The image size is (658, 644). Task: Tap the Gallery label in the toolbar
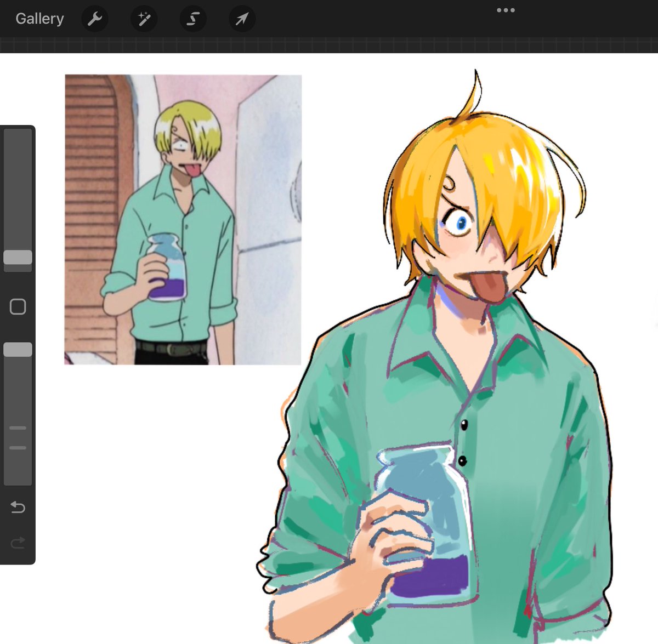39,18
